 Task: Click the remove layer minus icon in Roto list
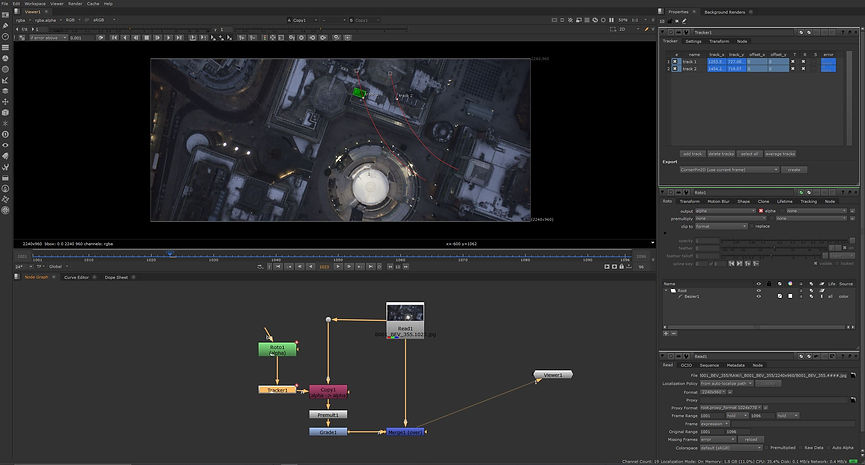tap(673, 333)
